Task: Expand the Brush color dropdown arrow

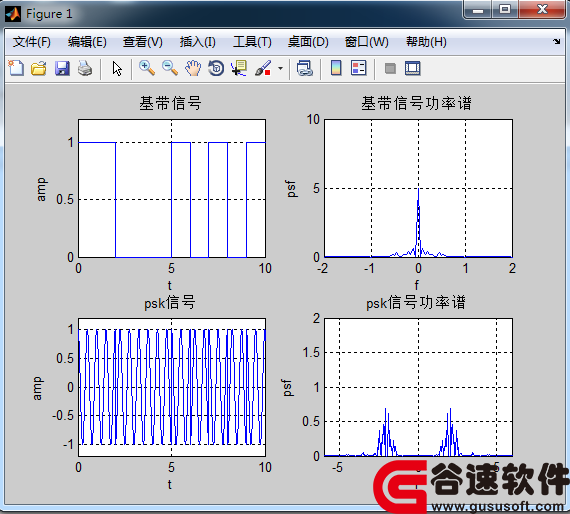Action: [280, 68]
